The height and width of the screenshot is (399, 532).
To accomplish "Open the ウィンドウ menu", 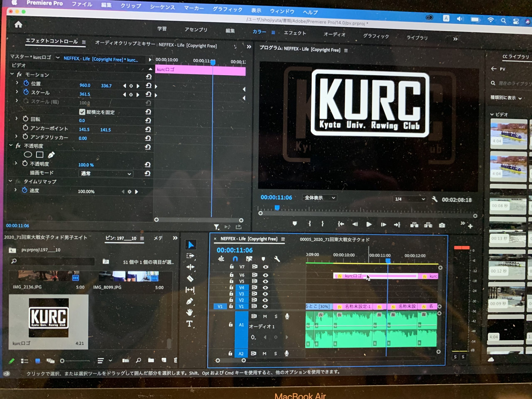I will (282, 11).
